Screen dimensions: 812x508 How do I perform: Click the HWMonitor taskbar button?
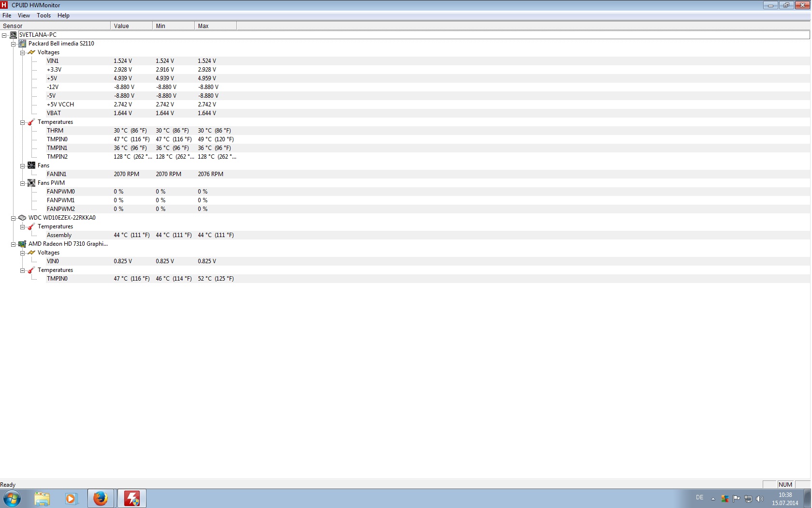click(x=131, y=498)
